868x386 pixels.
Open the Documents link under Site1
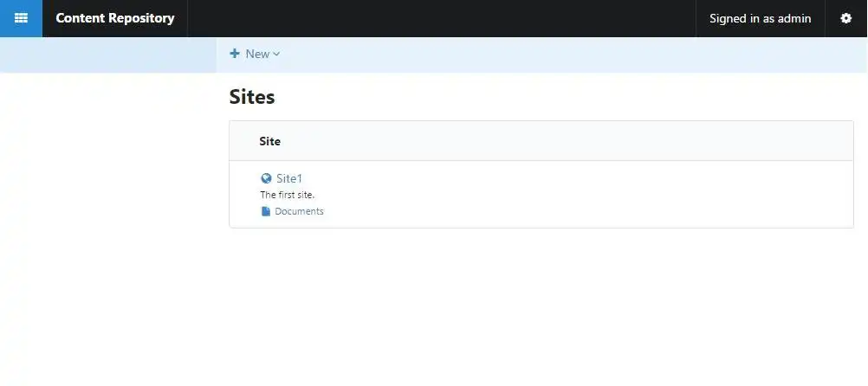[x=299, y=211]
